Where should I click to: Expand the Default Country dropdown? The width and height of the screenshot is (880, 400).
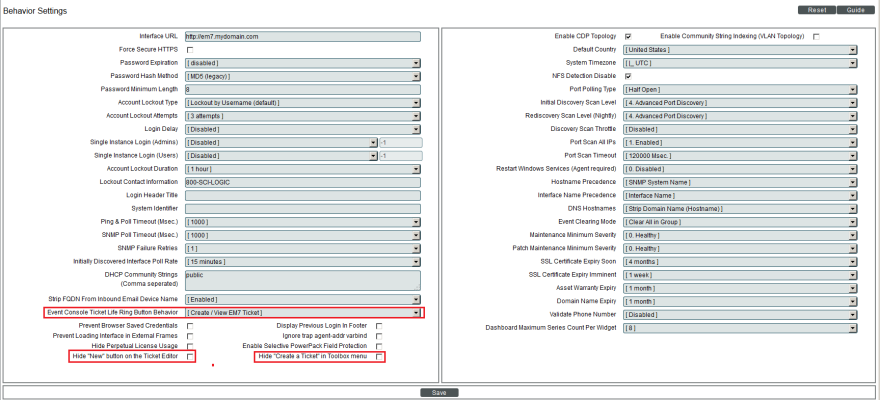(x=740, y=49)
